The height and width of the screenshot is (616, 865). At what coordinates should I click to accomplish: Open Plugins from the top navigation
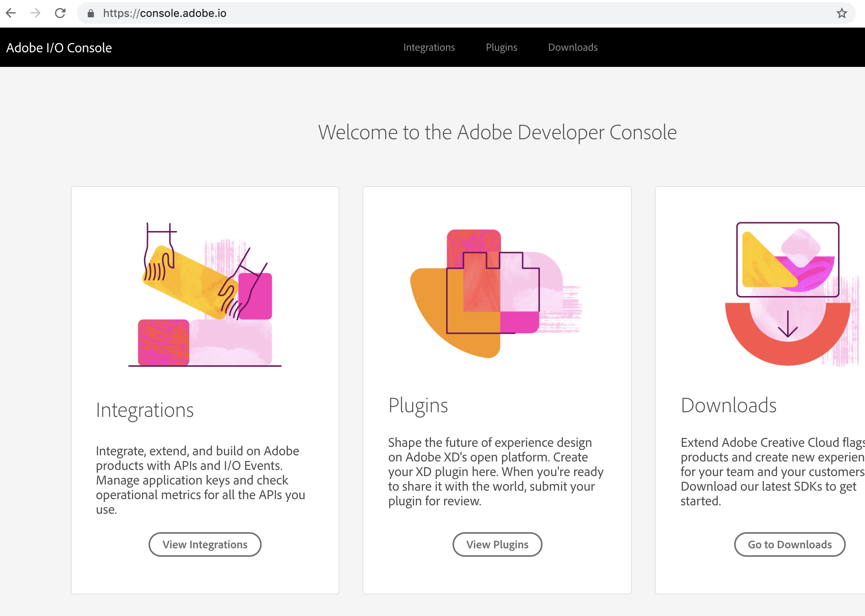click(x=501, y=47)
